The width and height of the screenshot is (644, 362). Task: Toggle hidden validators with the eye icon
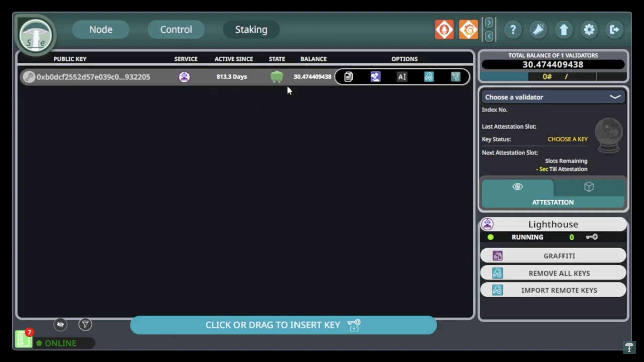coord(60,324)
